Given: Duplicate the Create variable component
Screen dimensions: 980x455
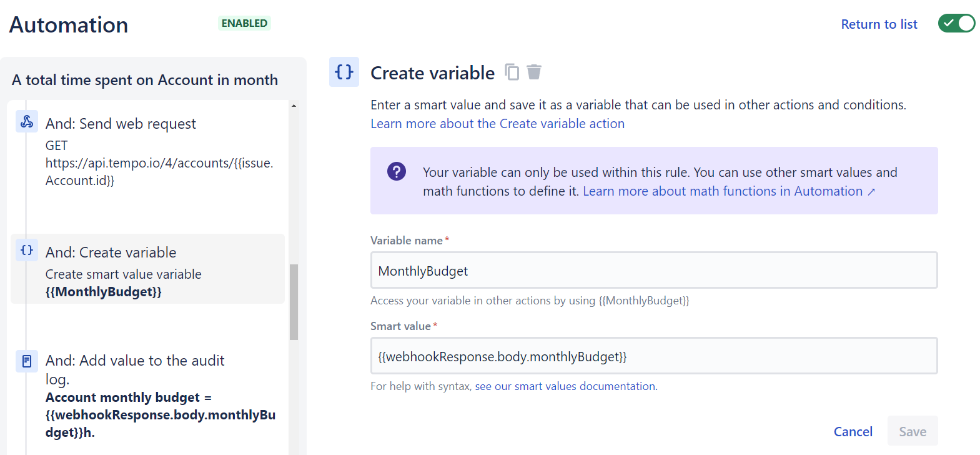Looking at the screenshot, I should click(512, 72).
